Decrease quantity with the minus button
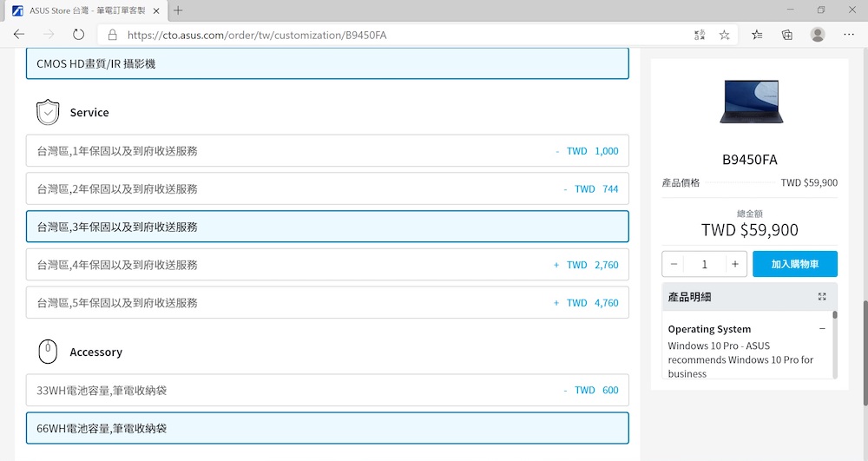Screen dimensions: 868x461 (674, 264)
